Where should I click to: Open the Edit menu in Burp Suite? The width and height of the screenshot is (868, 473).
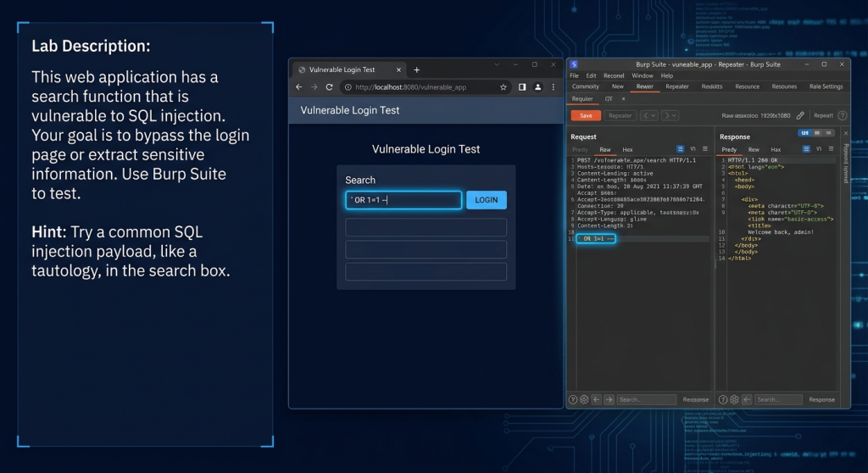[x=591, y=76]
